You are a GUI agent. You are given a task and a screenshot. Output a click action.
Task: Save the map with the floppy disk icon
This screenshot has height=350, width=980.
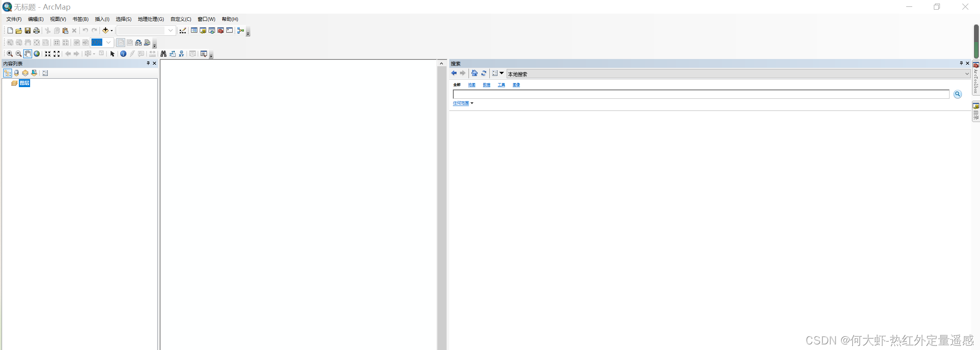pyautogui.click(x=28, y=31)
